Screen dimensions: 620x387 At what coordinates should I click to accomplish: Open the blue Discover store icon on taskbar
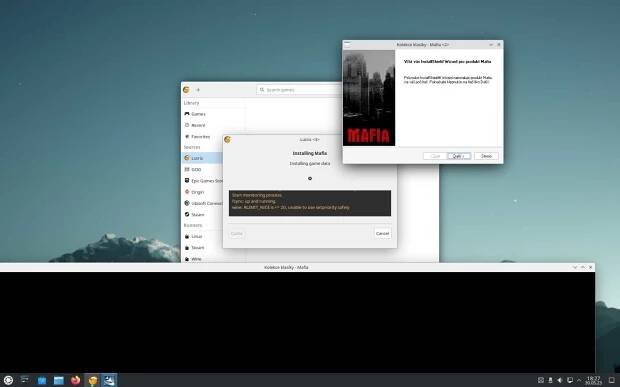click(42, 380)
